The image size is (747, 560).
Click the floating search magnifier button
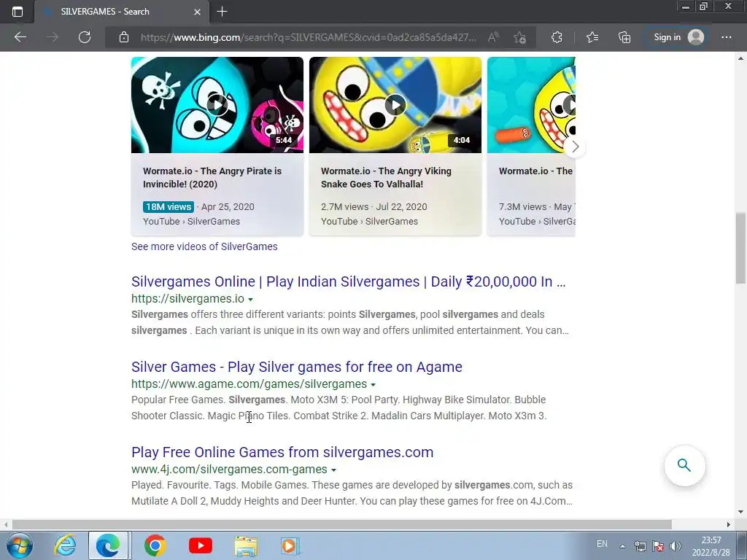point(684,465)
